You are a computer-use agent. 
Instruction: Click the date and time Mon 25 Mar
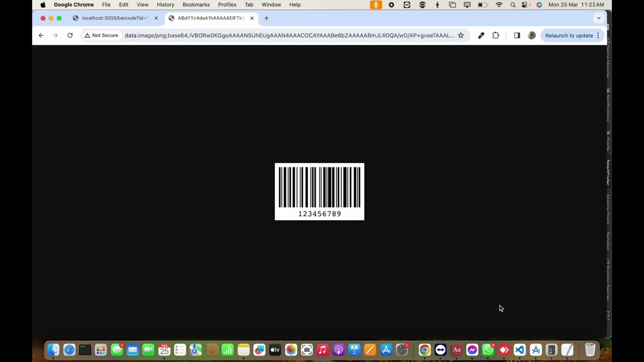[x=577, y=5]
